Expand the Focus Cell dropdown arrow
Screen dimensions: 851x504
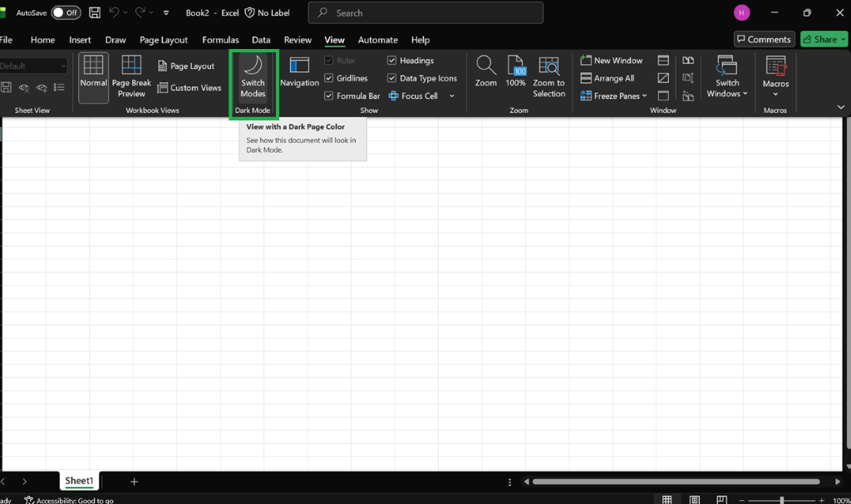click(x=451, y=96)
